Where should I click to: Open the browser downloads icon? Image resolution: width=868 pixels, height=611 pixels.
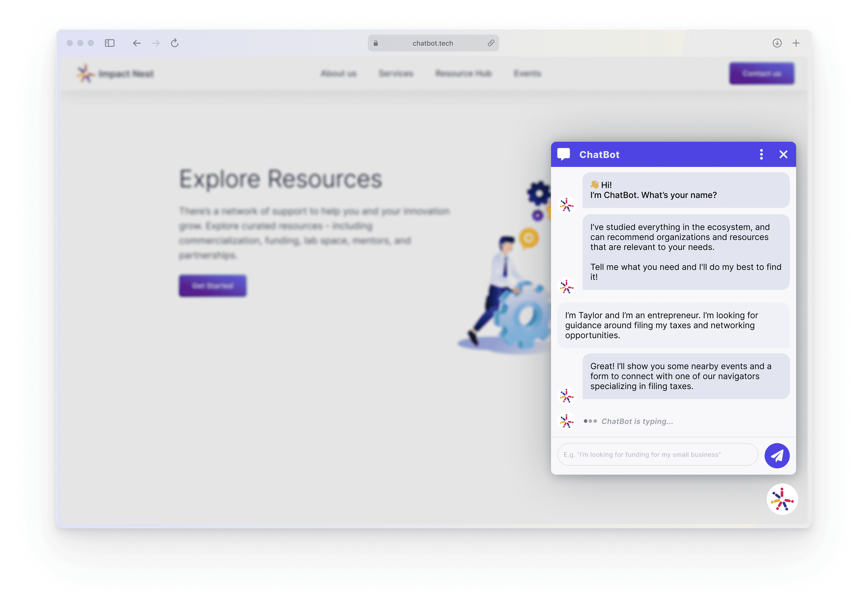(777, 43)
